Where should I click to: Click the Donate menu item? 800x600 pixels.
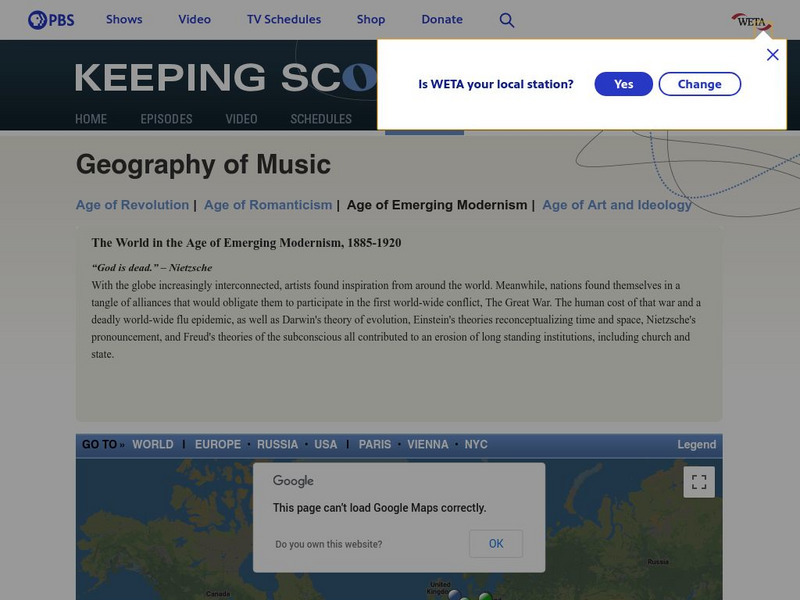tap(442, 20)
